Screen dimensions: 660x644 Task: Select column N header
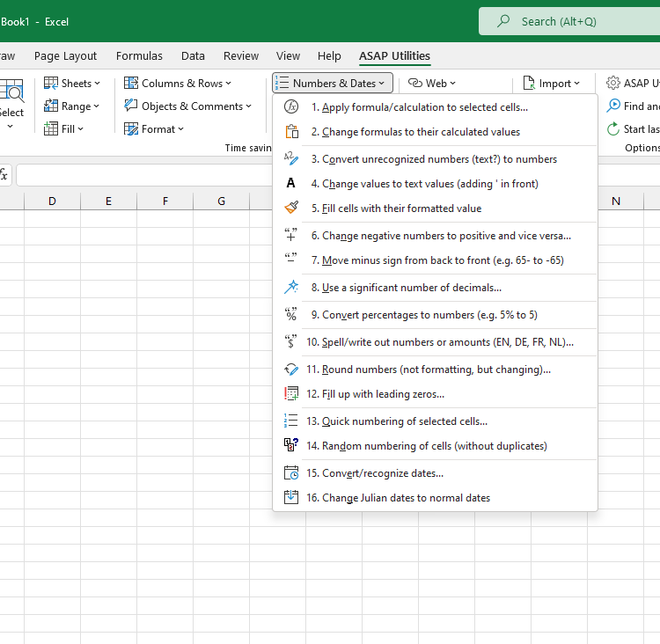pos(616,201)
